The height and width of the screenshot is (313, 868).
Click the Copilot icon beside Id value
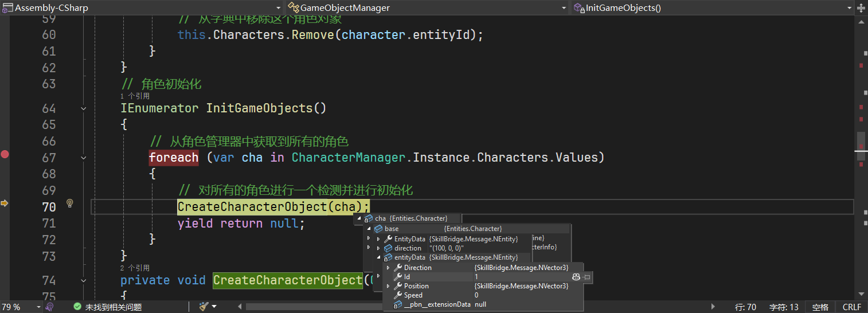[576, 277]
